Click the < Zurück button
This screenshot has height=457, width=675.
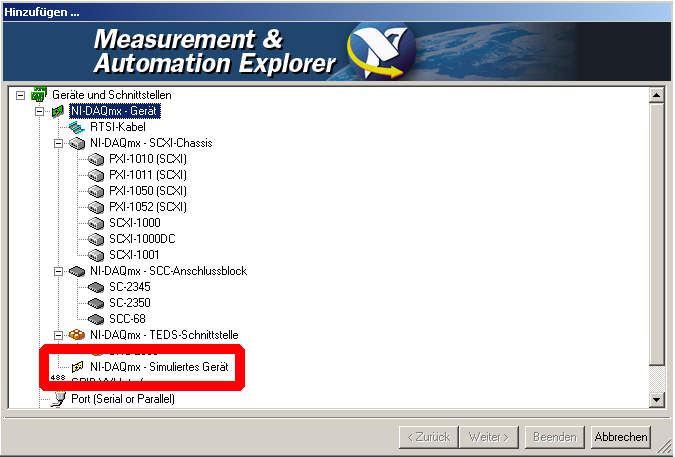[x=429, y=437]
